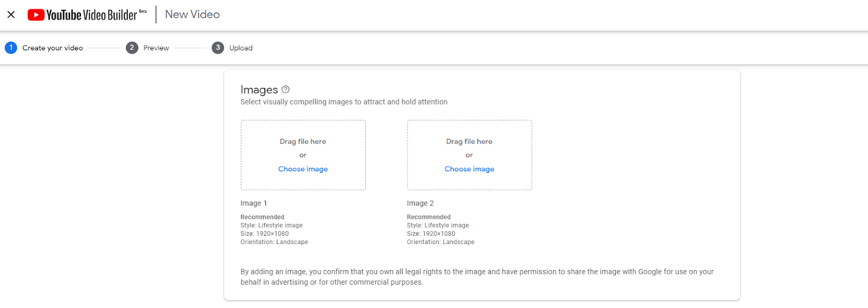Select the New Video title text
This screenshot has width=868, height=308.
point(192,15)
